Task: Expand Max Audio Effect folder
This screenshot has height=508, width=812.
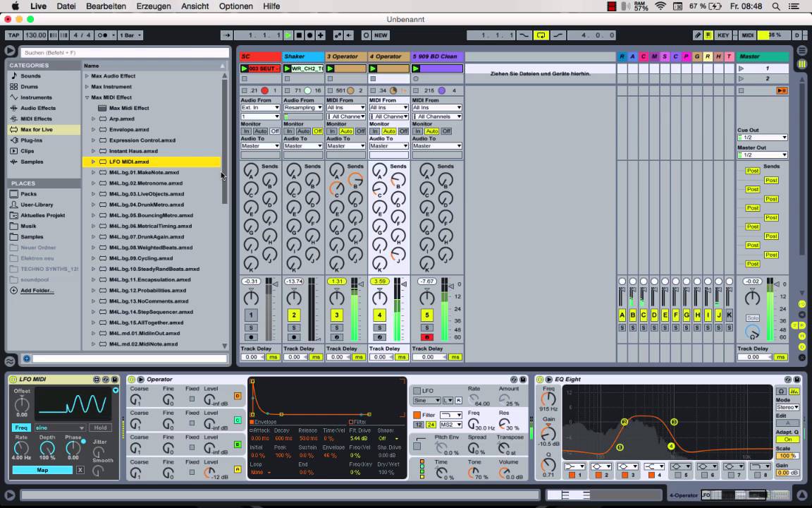Action: [x=87, y=75]
